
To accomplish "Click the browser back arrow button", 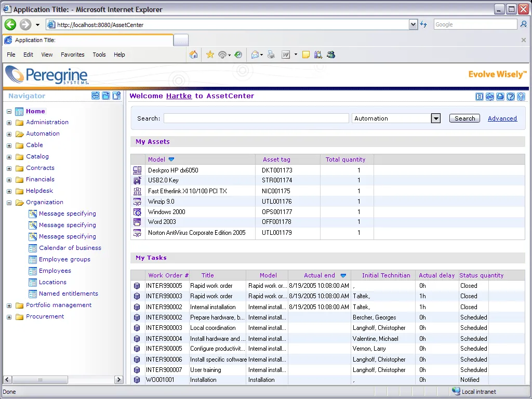I will coord(10,24).
